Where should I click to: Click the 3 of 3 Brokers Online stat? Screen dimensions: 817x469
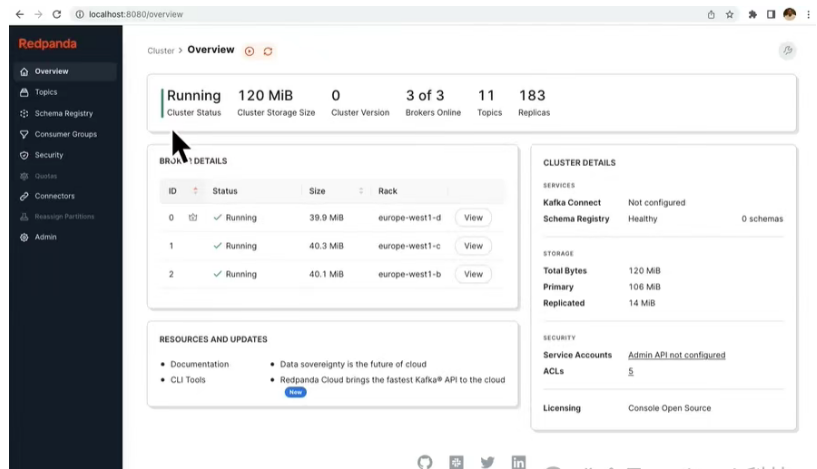(433, 103)
